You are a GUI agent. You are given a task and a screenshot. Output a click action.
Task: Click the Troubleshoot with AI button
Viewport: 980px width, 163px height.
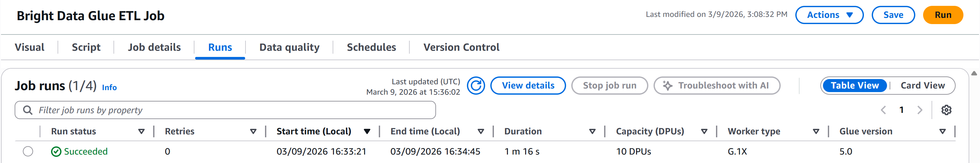(716, 86)
